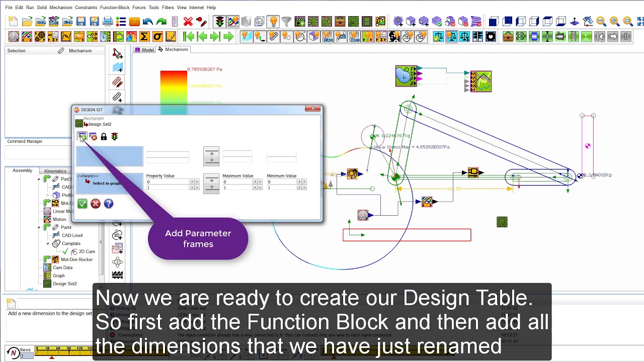Click the funnel filter icon
Screen dimensions: 644x362
click(286, 22)
